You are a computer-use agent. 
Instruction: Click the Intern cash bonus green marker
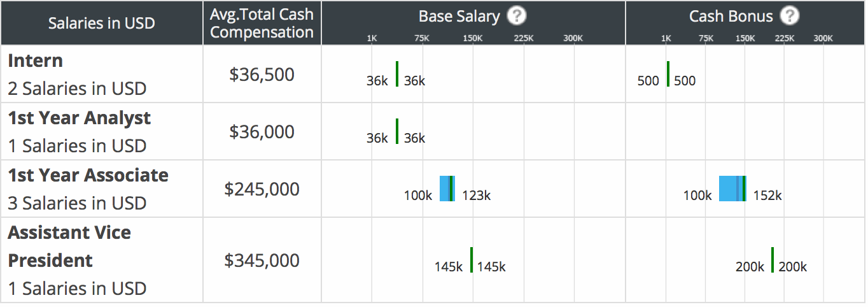668,74
